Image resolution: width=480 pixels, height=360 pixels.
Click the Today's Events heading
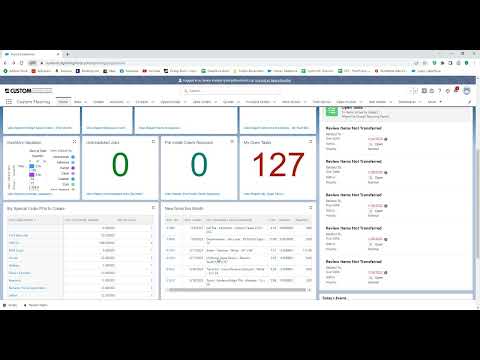pyautogui.click(x=334, y=298)
